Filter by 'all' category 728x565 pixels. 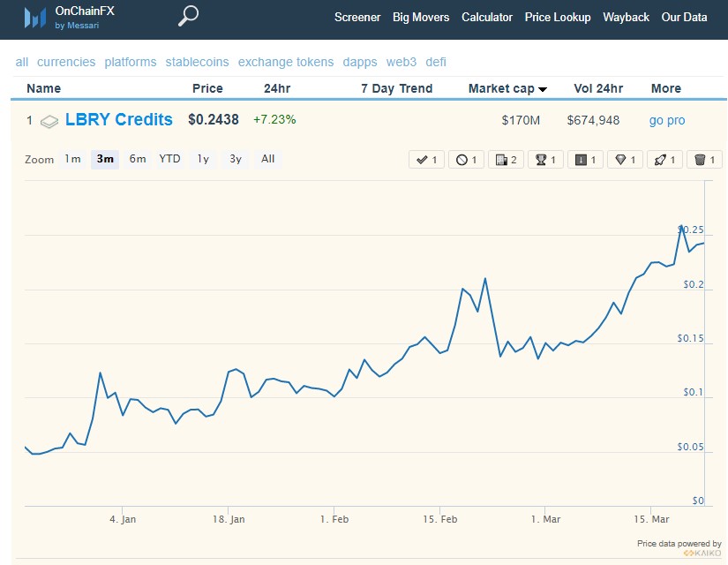[22, 62]
